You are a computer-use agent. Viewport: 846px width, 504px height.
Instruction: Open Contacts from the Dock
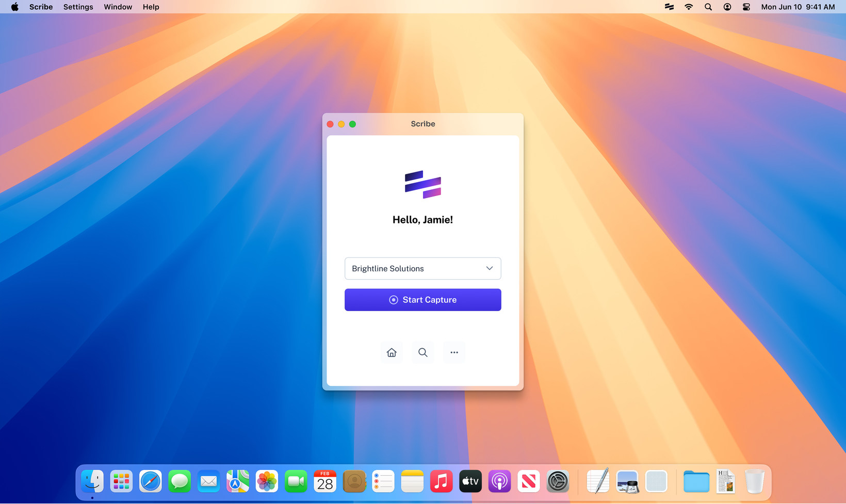(354, 482)
